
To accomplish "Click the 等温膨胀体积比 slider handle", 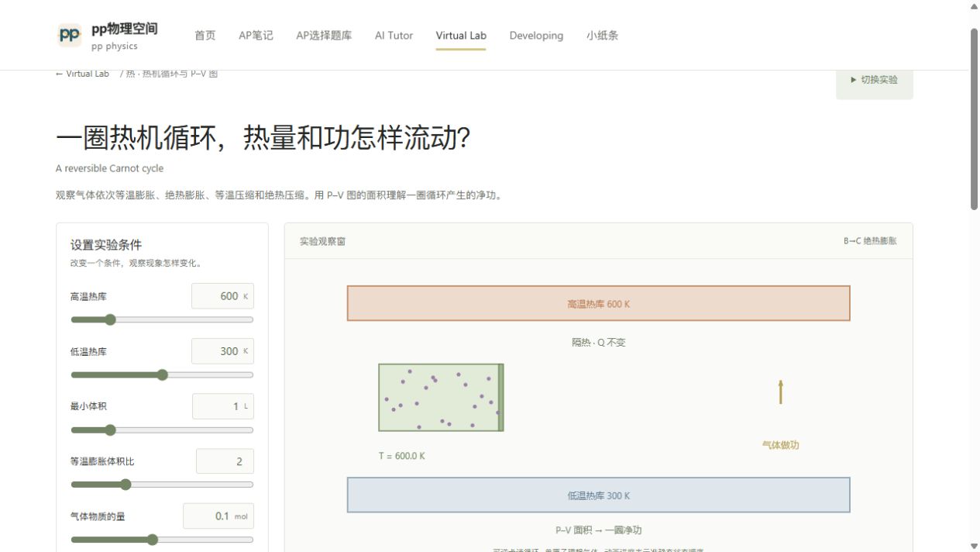I will pyautogui.click(x=126, y=485).
